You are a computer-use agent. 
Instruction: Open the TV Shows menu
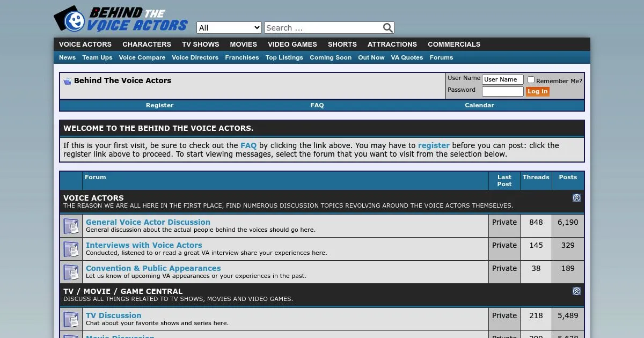click(x=201, y=45)
